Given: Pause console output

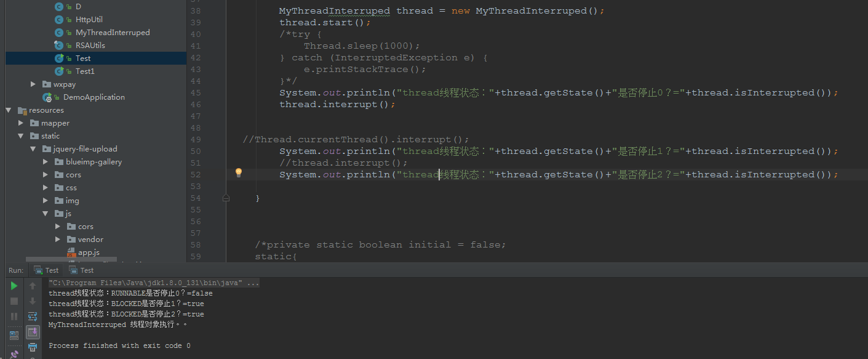Looking at the screenshot, I should (14, 316).
